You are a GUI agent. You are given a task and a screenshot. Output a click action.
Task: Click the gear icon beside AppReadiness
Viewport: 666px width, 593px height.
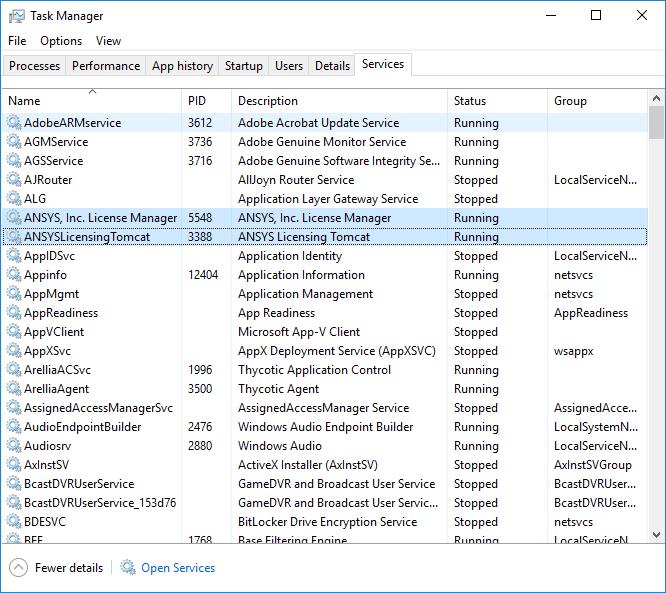[14, 313]
